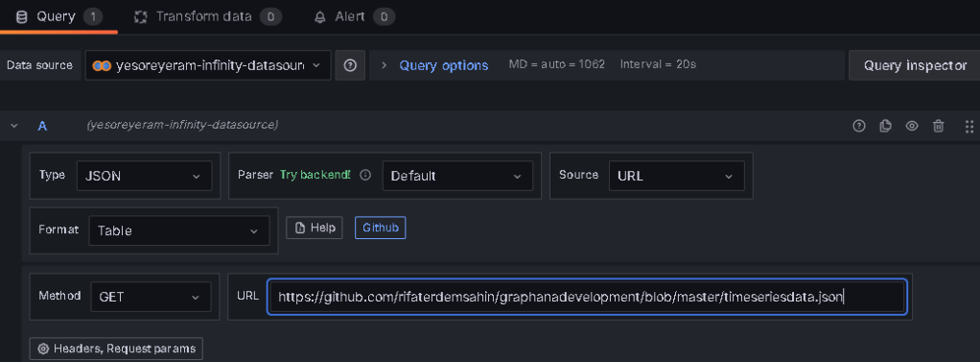
Task: Open the Type JSON dropdown
Action: pyautogui.click(x=145, y=176)
